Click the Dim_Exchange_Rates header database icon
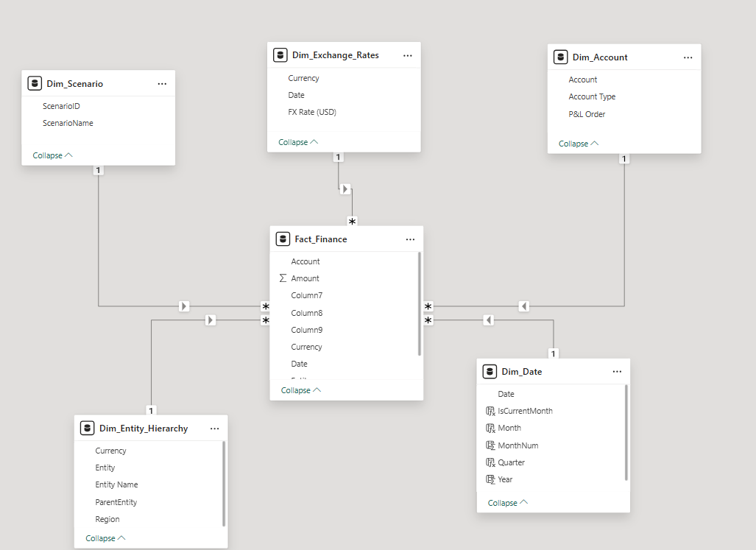Viewport: 756px width, 550px height. 280,54
